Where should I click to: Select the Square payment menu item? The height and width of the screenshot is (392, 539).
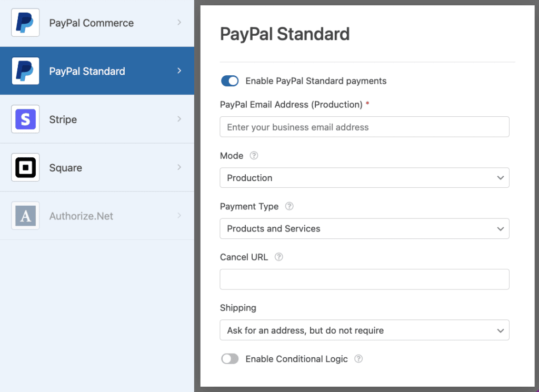coord(97,167)
